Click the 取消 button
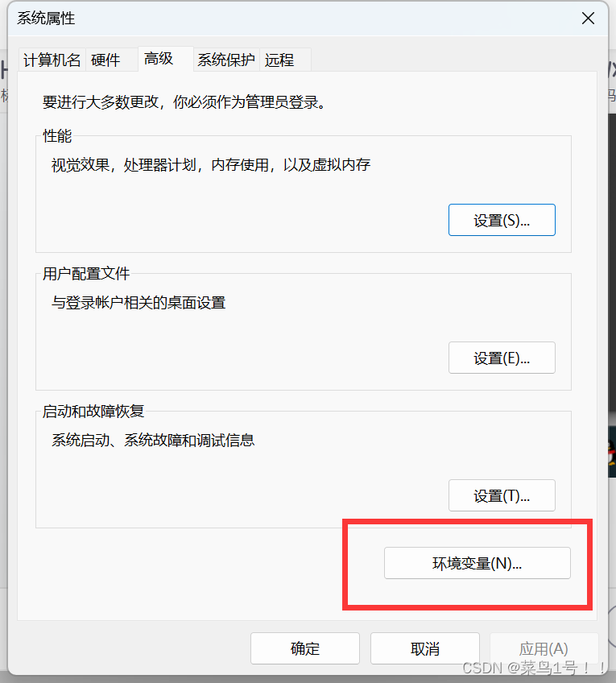The height and width of the screenshot is (683, 616). coord(425,648)
